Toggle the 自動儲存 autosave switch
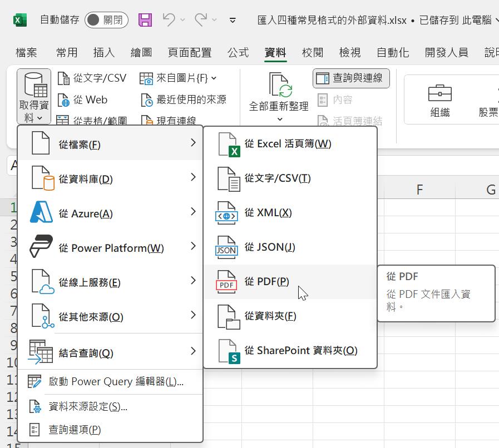The width and height of the screenshot is (499, 448). pyautogui.click(x=106, y=21)
